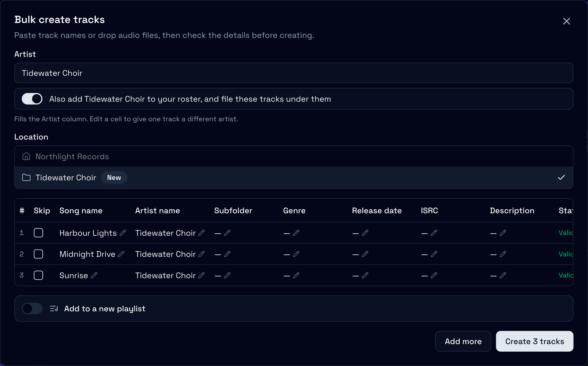The image size is (588, 366).
Task: Click the Release date column header
Action: coord(377,211)
